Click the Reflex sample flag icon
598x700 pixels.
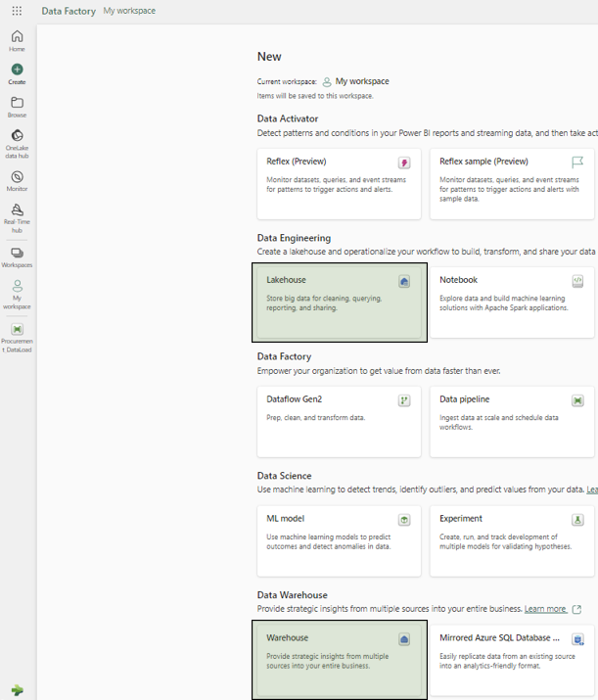(577, 163)
